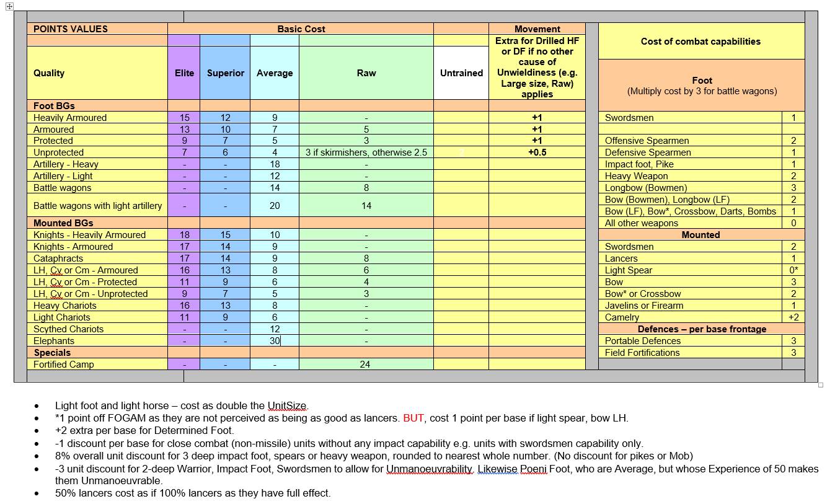Click the underlined Unmanoeuvrability word
The height and width of the screenshot is (504, 835).
coord(430,469)
